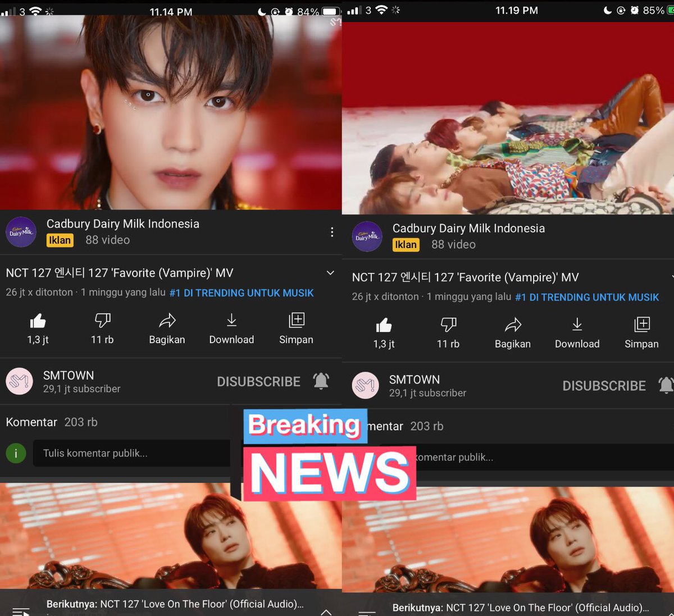Tap 'Cadbury Dairy Milk Indonesia' name in left screenshot
The height and width of the screenshot is (616, 674).
123,223
